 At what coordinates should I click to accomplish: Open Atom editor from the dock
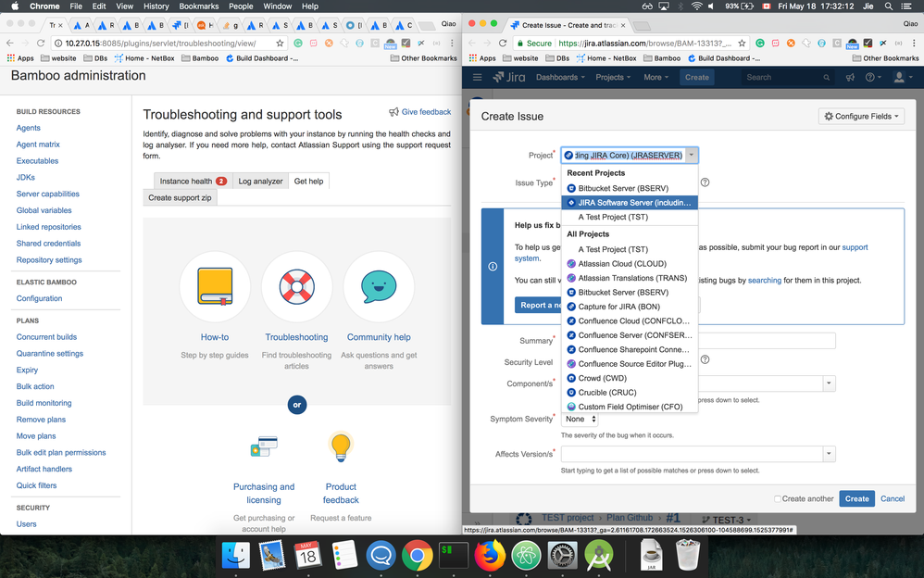tap(526, 556)
